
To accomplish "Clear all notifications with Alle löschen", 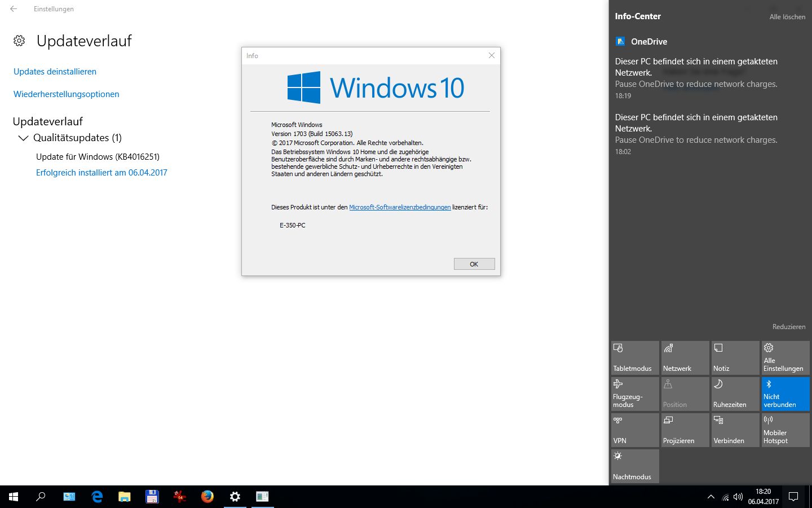I will coord(787,17).
